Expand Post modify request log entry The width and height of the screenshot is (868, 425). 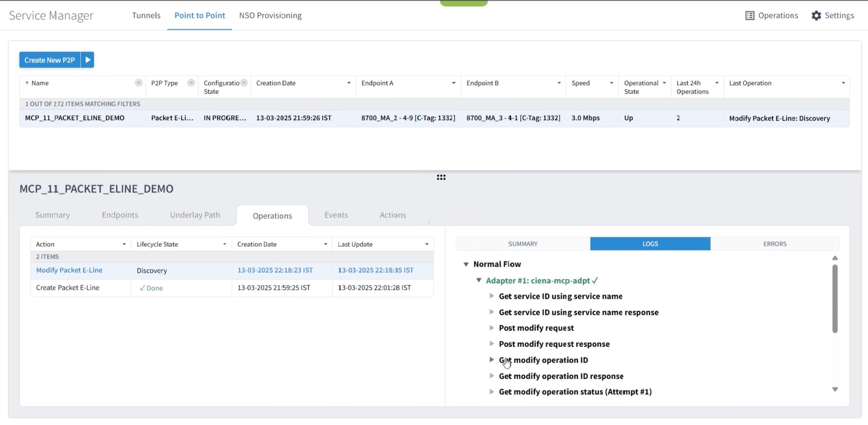coord(492,328)
